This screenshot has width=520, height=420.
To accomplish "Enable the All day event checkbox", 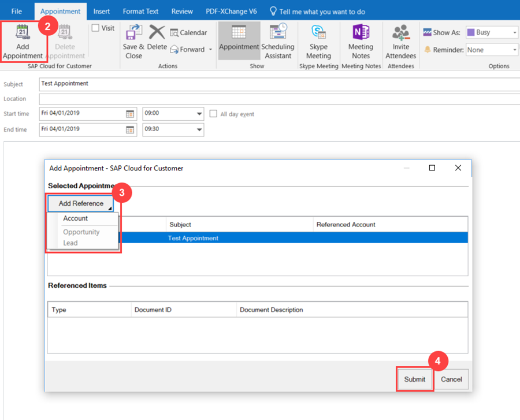I will point(213,114).
